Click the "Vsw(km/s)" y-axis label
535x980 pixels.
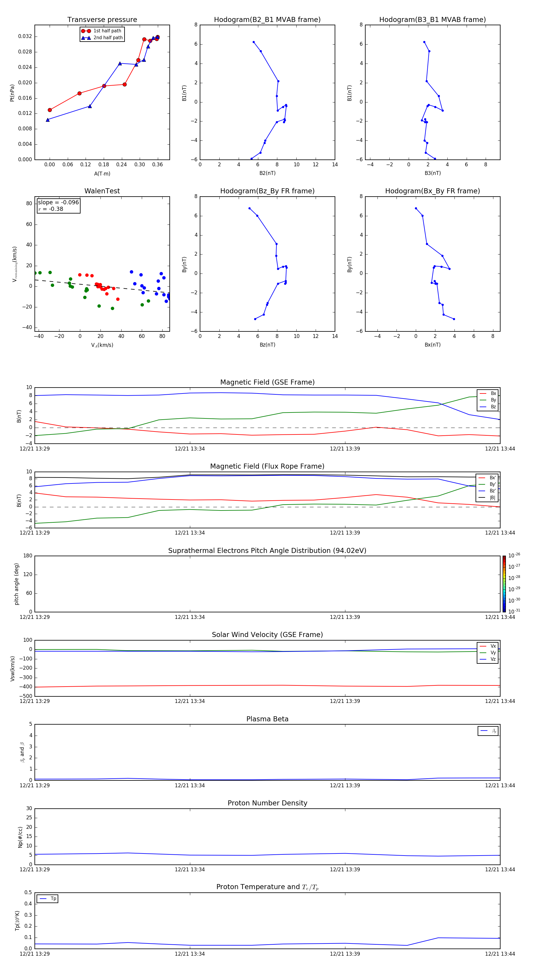[x=12, y=668]
